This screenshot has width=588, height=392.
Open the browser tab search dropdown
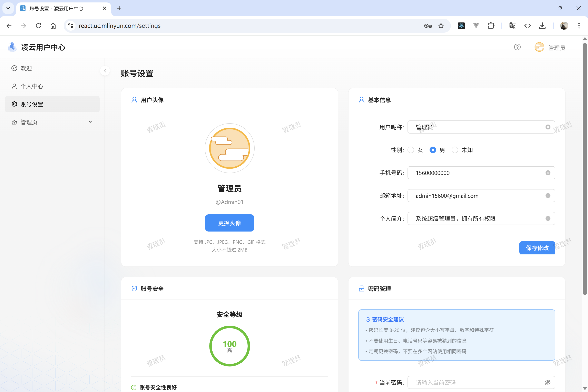click(8, 8)
